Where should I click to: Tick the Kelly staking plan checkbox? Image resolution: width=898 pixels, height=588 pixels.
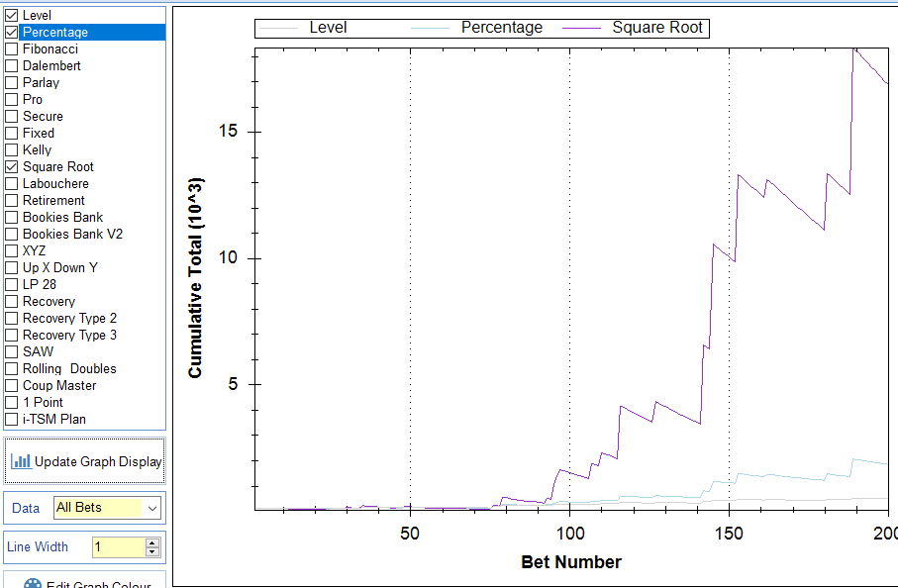[x=12, y=150]
